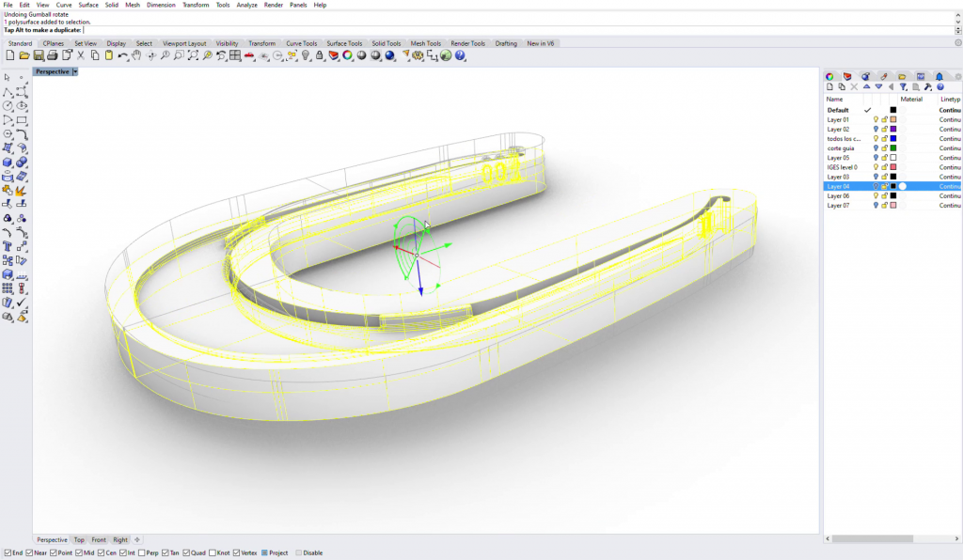Click the Box solid tool icon
Viewport: 963px width, 560px height.
(x=8, y=162)
